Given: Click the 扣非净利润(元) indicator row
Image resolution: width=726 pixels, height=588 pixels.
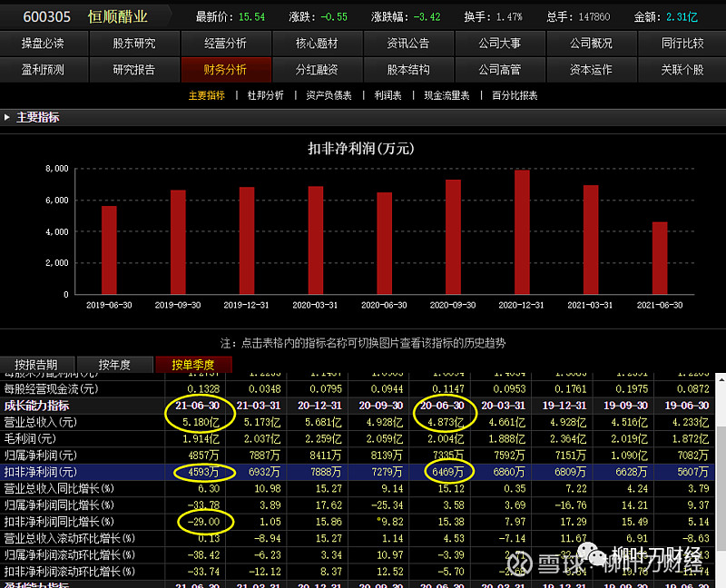Looking at the screenshot, I should pyautogui.click(x=357, y=472).
